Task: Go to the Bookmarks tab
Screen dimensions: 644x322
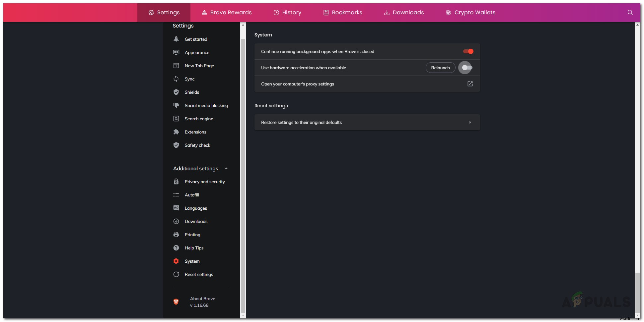Action: [343, 13]
